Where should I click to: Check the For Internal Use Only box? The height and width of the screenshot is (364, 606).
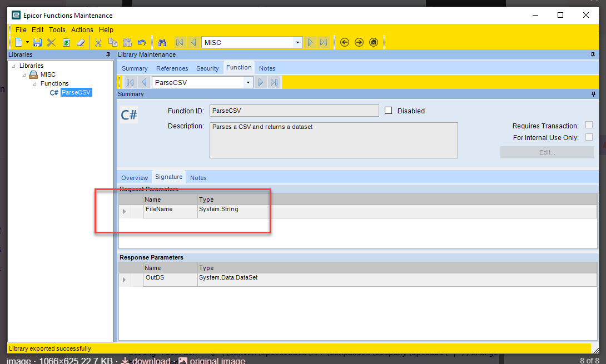(x=589, y=137)
